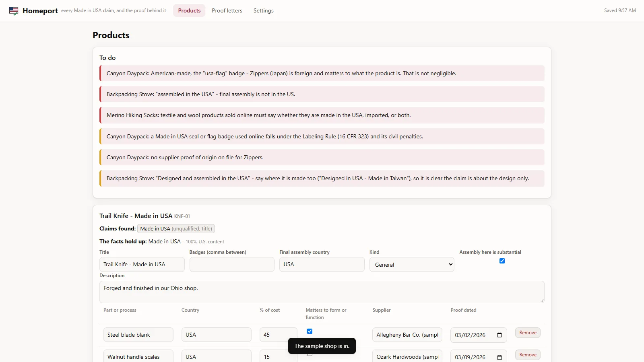Screen dimensions: 644x362
Task: Uncheck Matters to form for Steel blade blank
Action: [x=310, y=331]
